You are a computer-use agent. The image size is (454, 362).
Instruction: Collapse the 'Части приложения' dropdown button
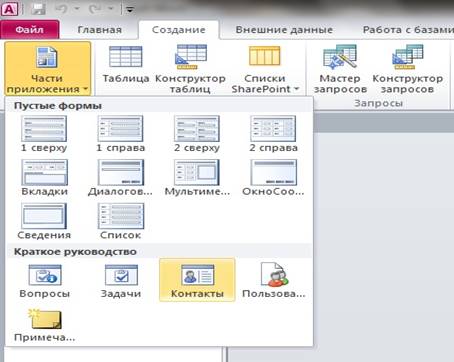coord(48,69)
